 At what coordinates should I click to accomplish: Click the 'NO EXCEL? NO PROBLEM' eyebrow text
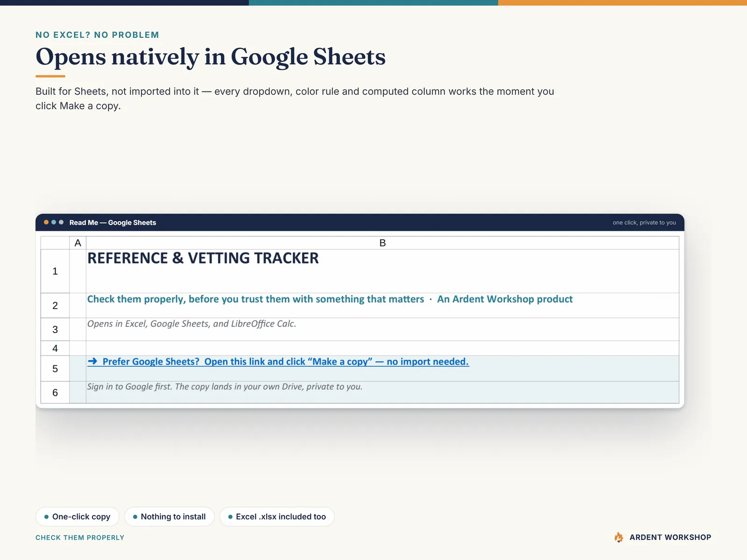97,35
